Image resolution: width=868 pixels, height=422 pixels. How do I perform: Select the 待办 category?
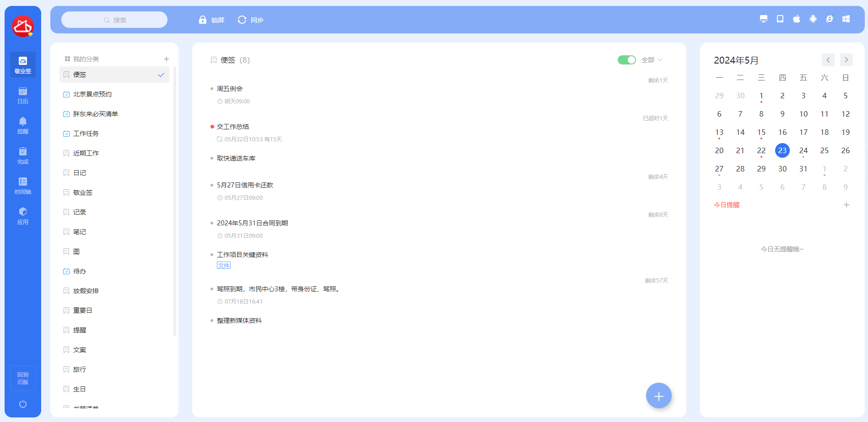coord(114,271)
